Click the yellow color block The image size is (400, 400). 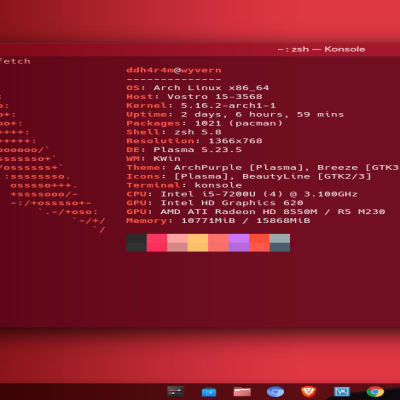tap(198, 243)
